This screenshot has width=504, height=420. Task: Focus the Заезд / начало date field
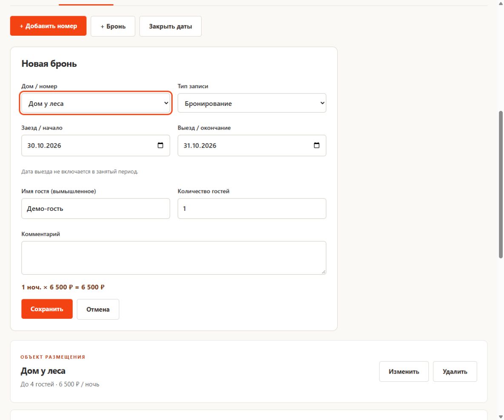(x=96, y=145)
